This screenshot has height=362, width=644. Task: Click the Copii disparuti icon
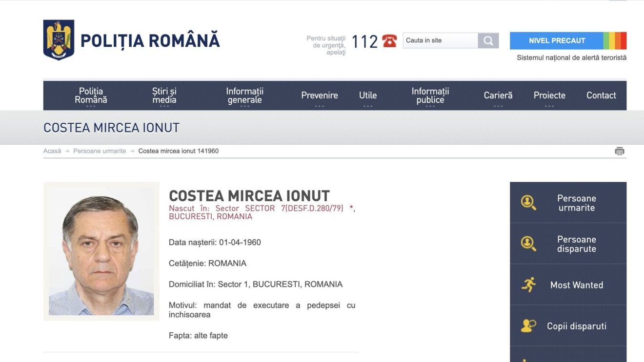pos(528,325)
